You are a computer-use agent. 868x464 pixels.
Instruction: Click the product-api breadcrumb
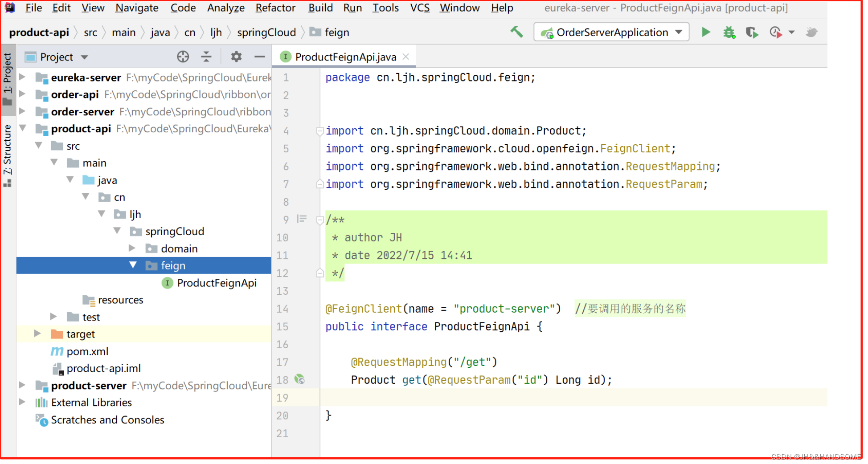pyautogui.click(x=39, y=33)
